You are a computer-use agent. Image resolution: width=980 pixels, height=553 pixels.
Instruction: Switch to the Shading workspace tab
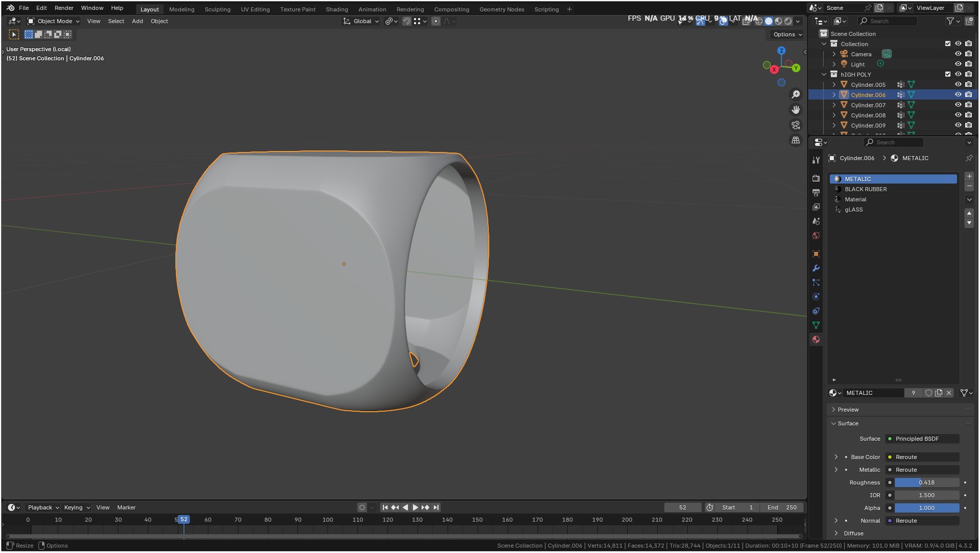click(337, 9)
